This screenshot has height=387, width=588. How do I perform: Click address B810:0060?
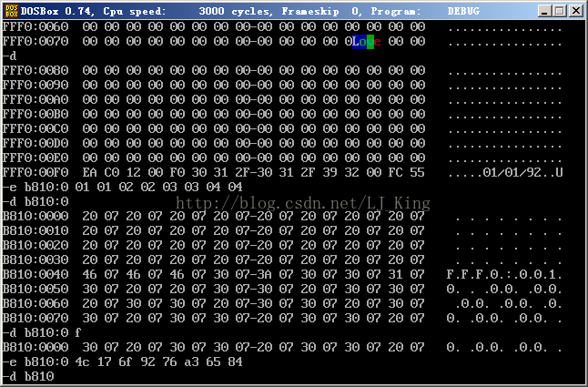pos(35,303)
